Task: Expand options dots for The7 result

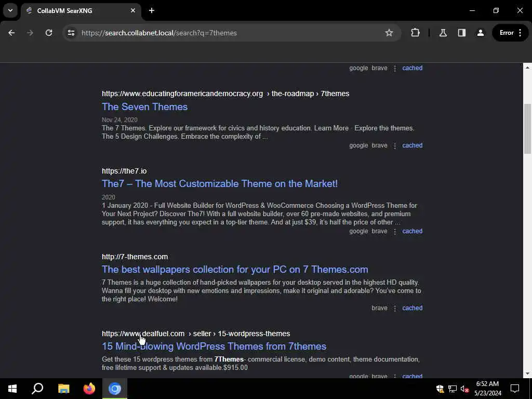Action: 395,231
